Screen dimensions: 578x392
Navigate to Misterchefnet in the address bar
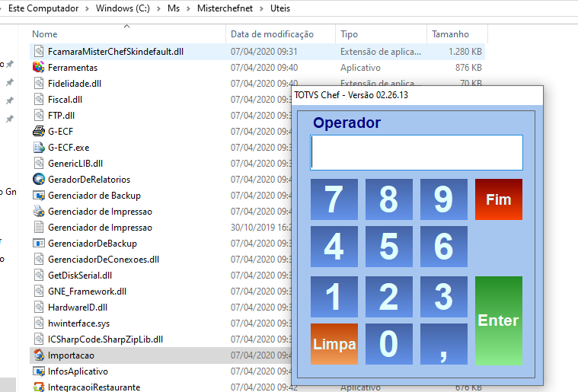pos(225,8)
